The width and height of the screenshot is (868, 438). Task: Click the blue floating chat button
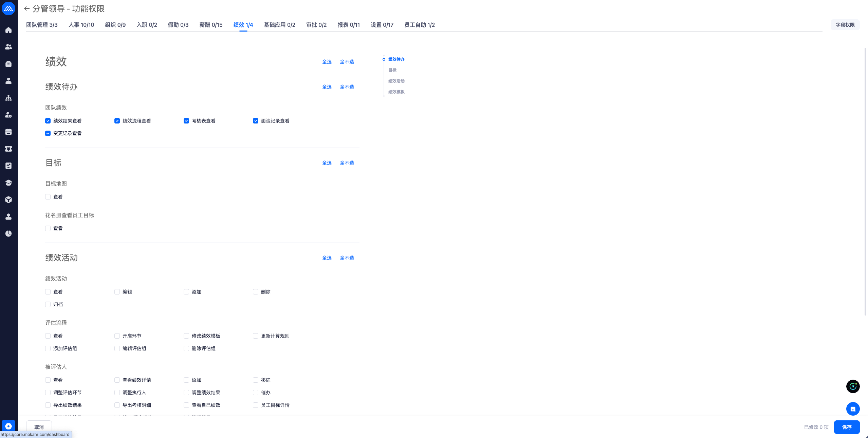[852, 409]
